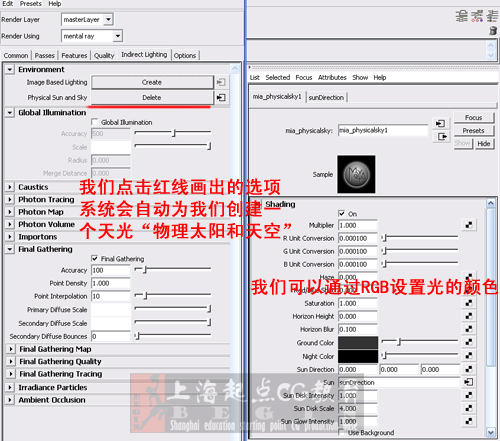500x441 pixels.
Task: Toggle the Shading On checkbox
Action: (x=342, y=213)
